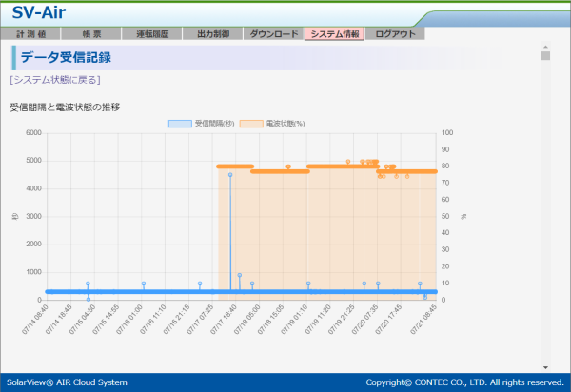The width and height of the screenshot is (571, 392).
Task: Click the first blue point near 07/15 04:50
Action: pyautogui.click(x=88, y=284)
